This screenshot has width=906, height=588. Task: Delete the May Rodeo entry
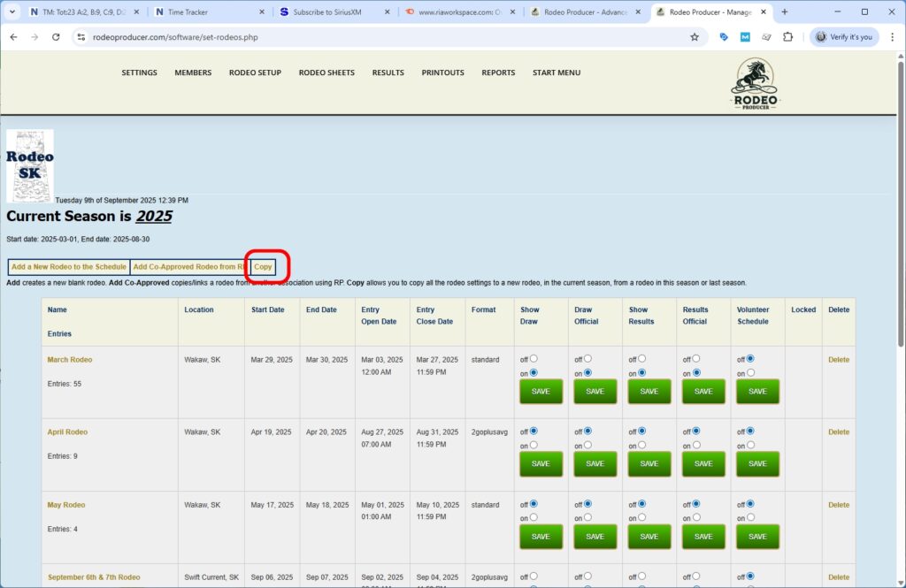coord(837,504)
